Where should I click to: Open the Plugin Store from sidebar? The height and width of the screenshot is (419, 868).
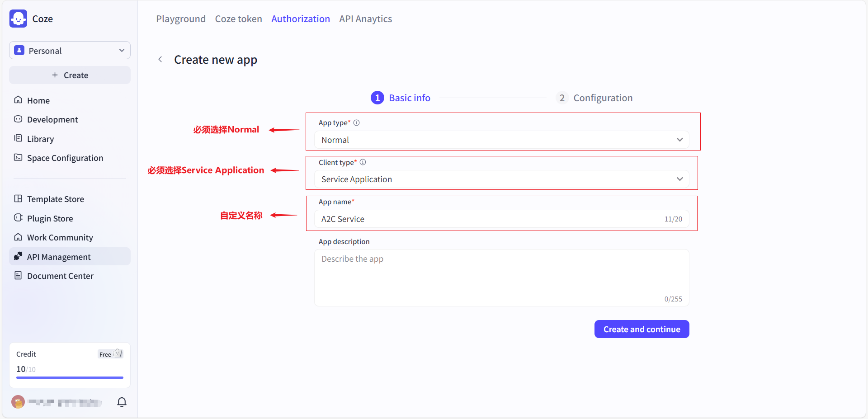[x=50, y=218]
